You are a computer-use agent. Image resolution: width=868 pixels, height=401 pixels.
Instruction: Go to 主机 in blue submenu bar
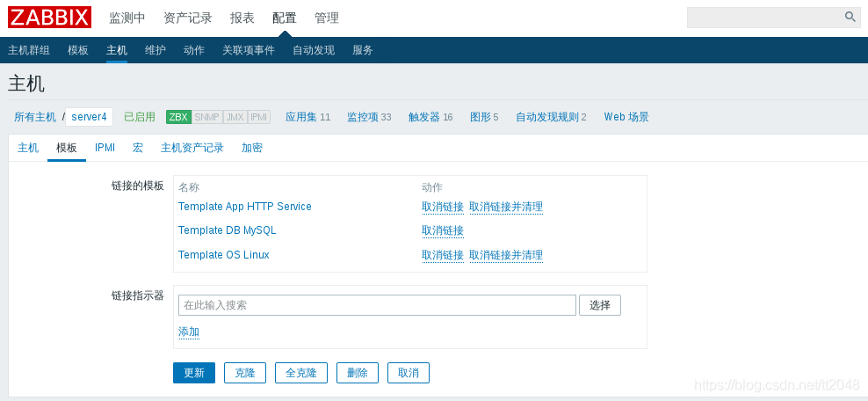117,50
